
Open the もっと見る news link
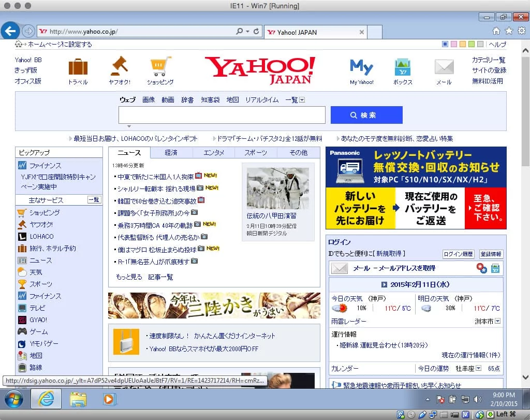point(129,277)
